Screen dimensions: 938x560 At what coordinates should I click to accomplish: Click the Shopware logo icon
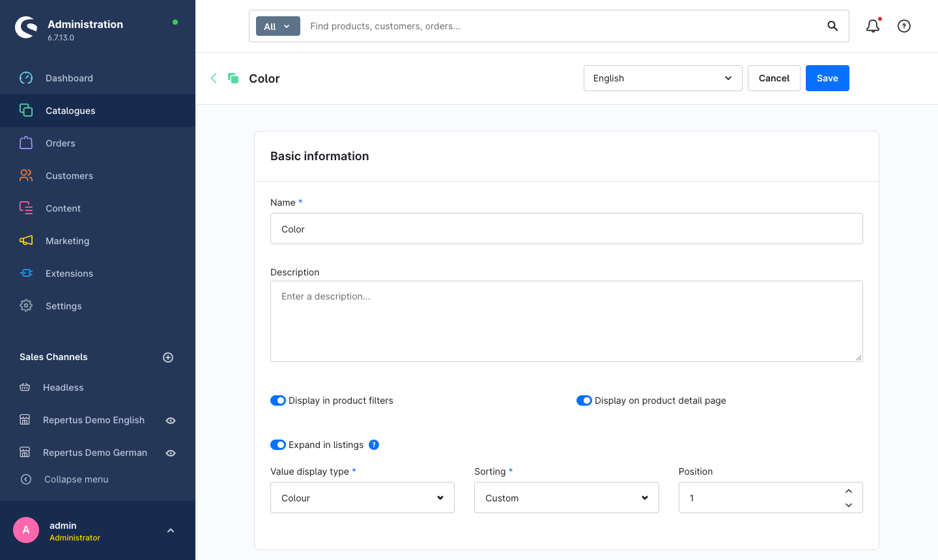26,27
